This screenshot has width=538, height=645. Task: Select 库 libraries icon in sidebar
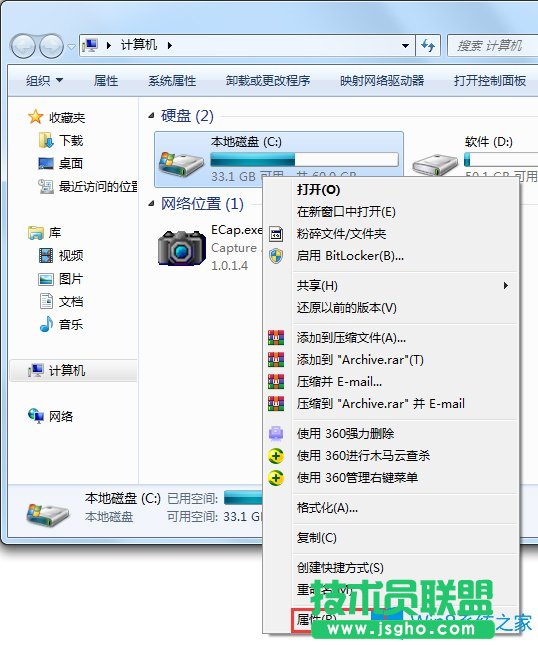pyautogui.click(x=35, y=233)
